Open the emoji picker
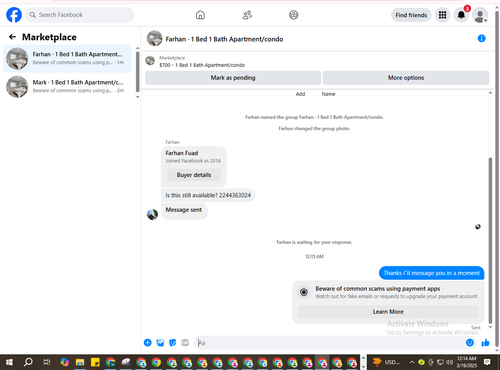Viewport: 500px width, 370px height. coord(470,343)
